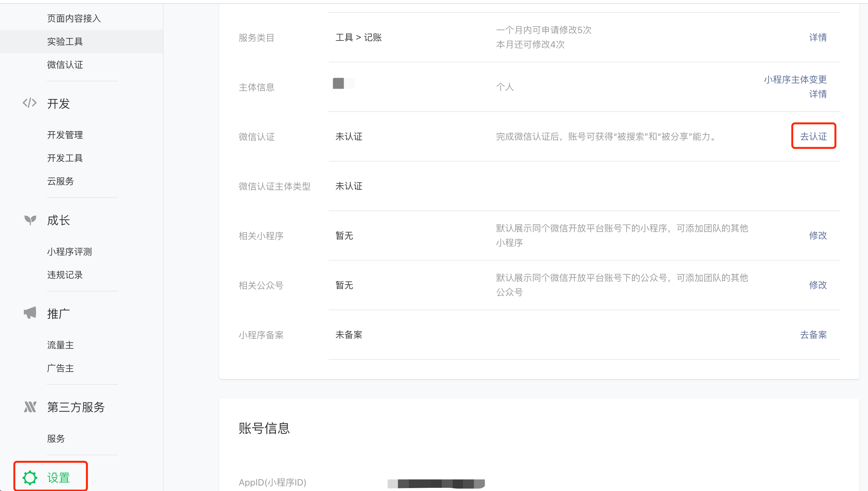Click the 成长 sprout leaf icon
The image size is (868, 491).
[30, 220]
